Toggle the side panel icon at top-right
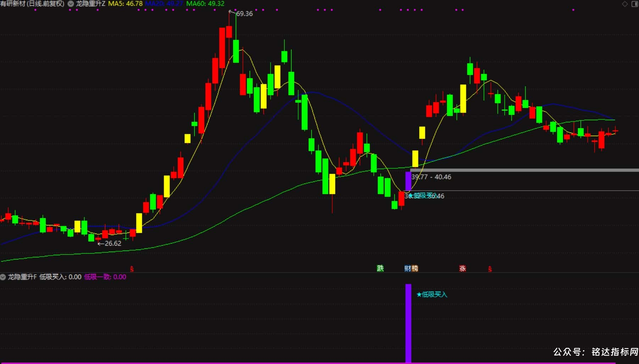Image resolution: width=639 pixels, height=364 pixels. click(635, 4)
